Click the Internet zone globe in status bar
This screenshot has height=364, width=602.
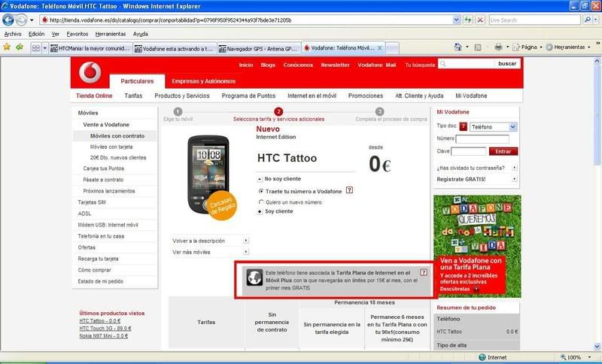coord(482,357)
